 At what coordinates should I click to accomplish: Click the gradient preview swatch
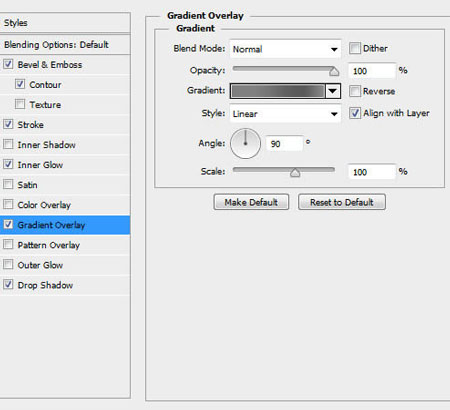pyautogui.click(x=278, y=91)
